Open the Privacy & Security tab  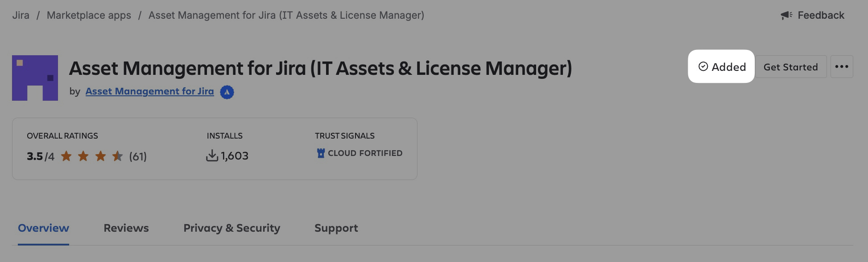pos(231,228)
